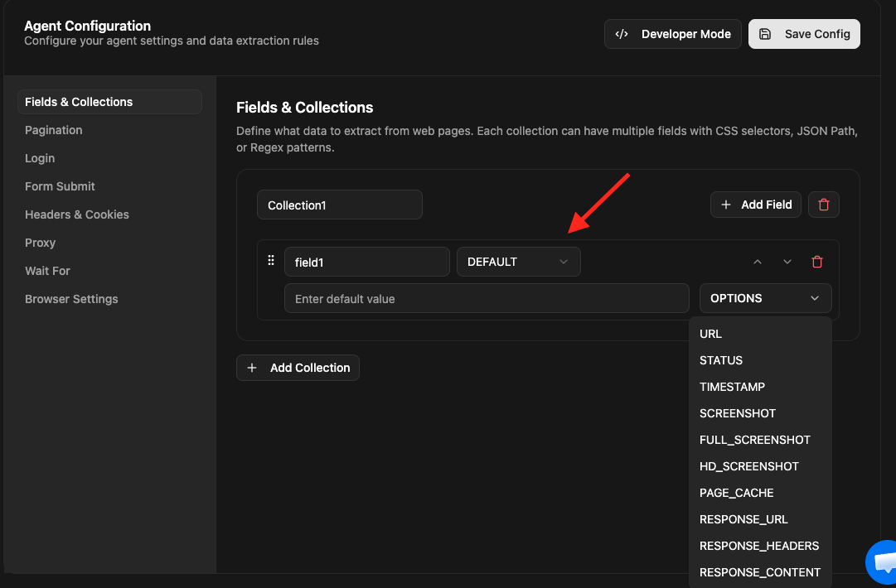Delete field1 using red trash icon
The image size is (896, 588).
(x=817, y=262)
